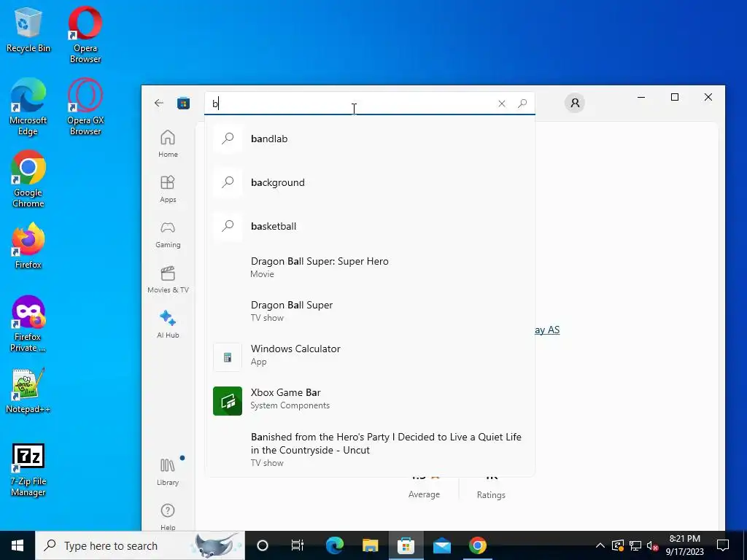Click the partially hidden 'ay AS' link
The height and width of the screenshot is (560, 747).
point(547,330)
